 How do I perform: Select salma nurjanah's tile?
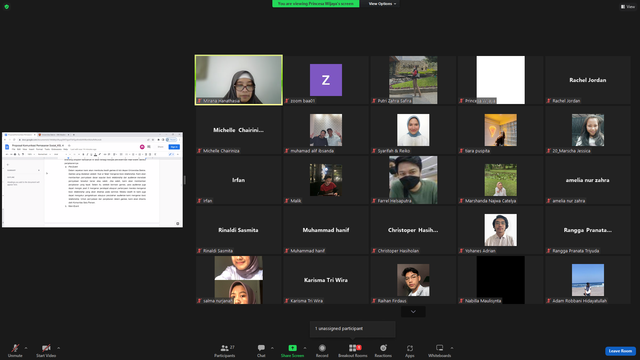(x=239, y=280)
